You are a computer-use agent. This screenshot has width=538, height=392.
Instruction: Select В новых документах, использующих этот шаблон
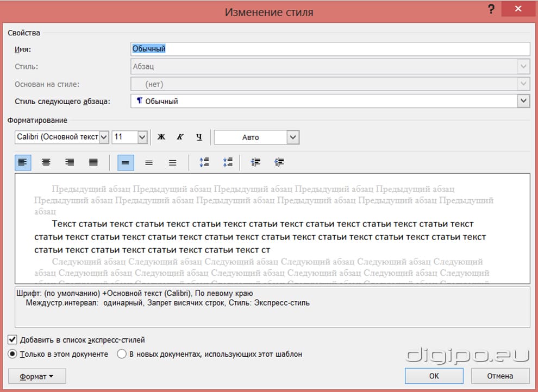tap(121, 354)
